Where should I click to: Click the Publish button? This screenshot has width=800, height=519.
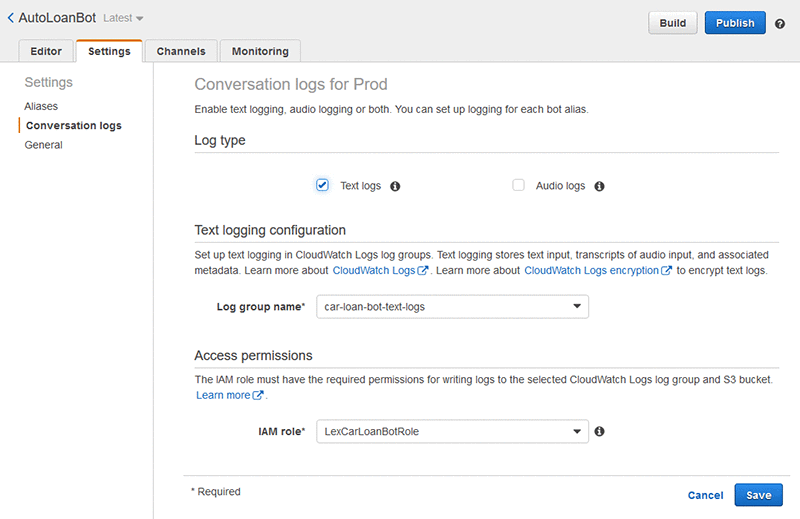tap(735, 23)
